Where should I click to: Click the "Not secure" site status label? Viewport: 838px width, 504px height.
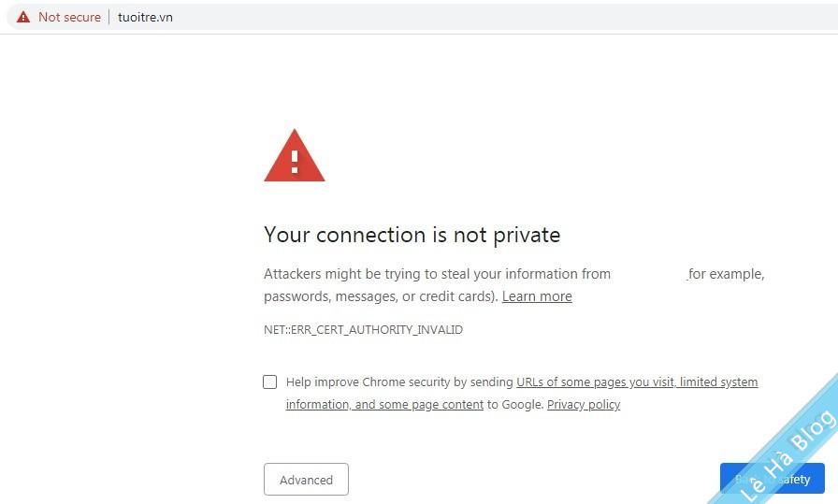(x=69, y=17)
